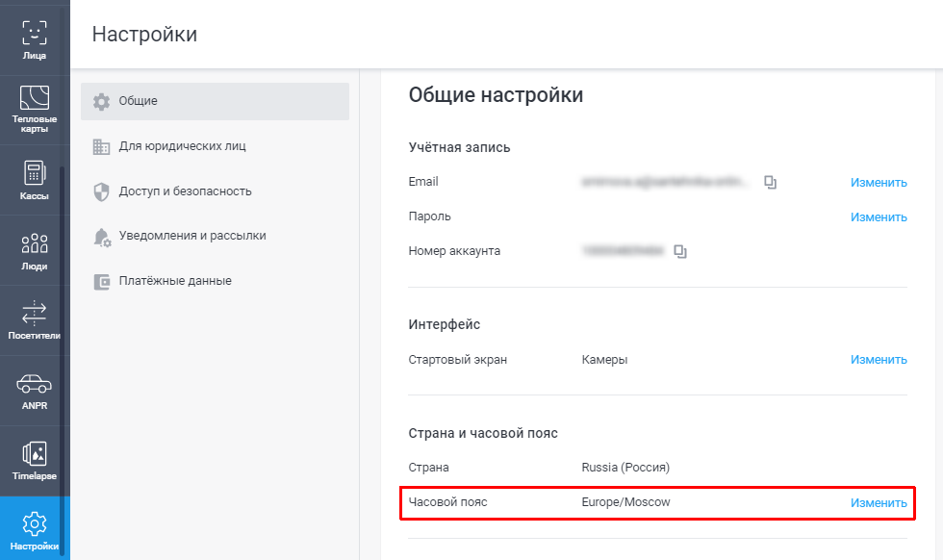Click building icon for Для юридических лиц
The image size is (943, 560).
[x=102, y=146]
